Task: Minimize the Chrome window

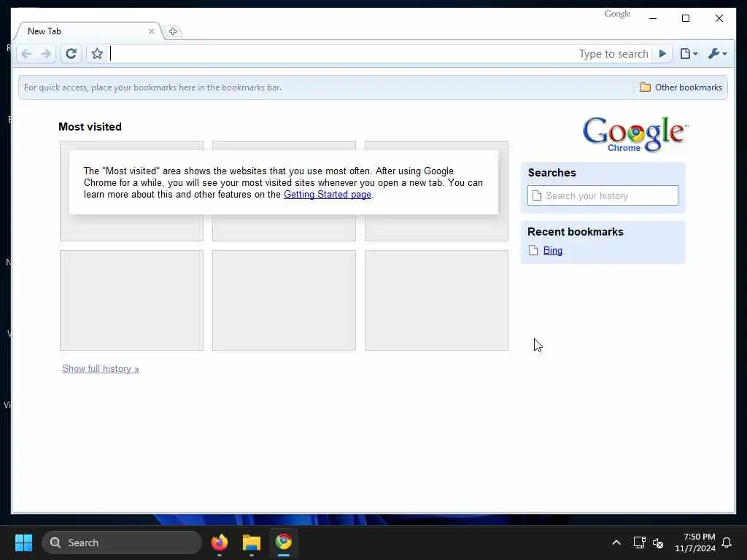Action: click(x=653, y=18)
